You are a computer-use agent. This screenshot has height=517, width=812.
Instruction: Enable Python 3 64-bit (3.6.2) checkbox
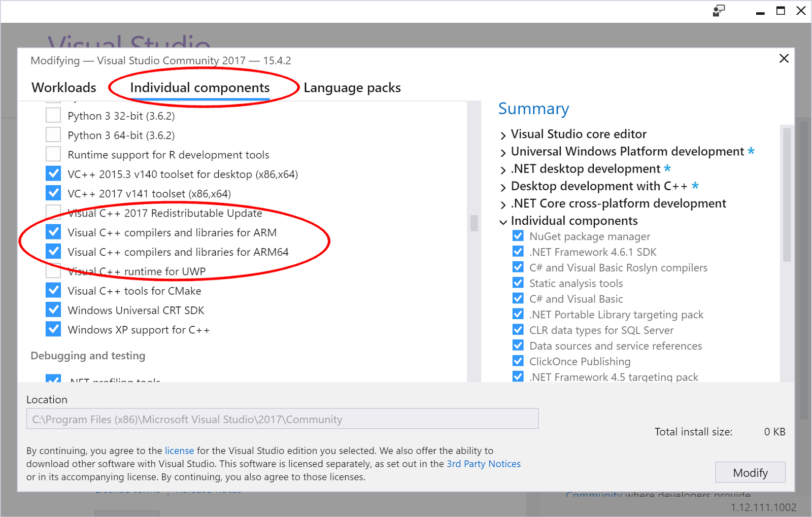(53, 135)
